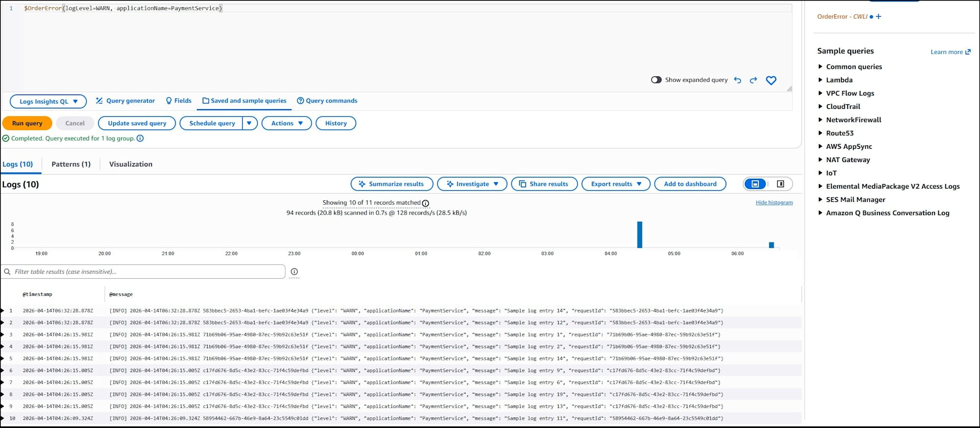Click info icon next to records matched
This screenshot has height=428, width=980.
click(425, 203)
